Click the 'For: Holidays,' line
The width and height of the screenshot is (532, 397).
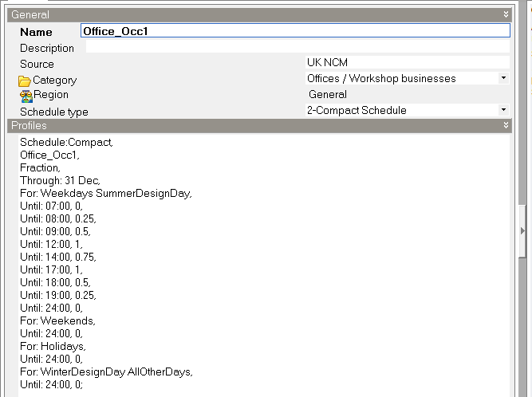[53, 346]
